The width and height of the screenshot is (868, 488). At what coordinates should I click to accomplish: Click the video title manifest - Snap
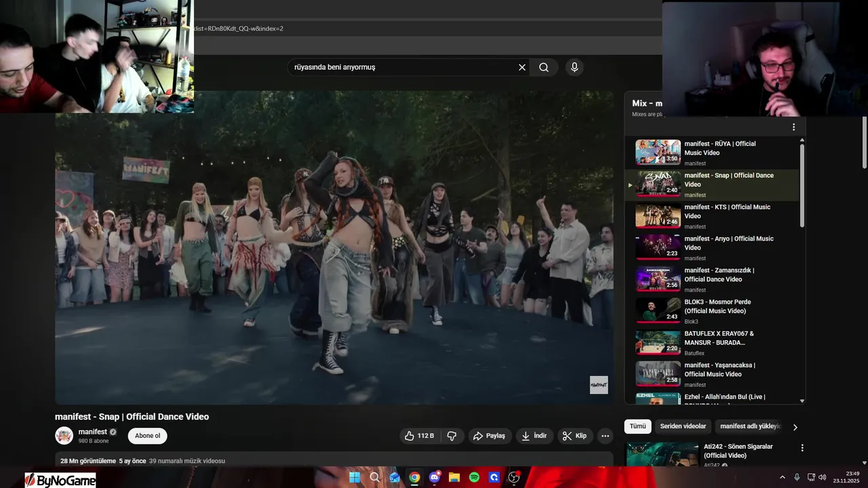click(132, 417)
